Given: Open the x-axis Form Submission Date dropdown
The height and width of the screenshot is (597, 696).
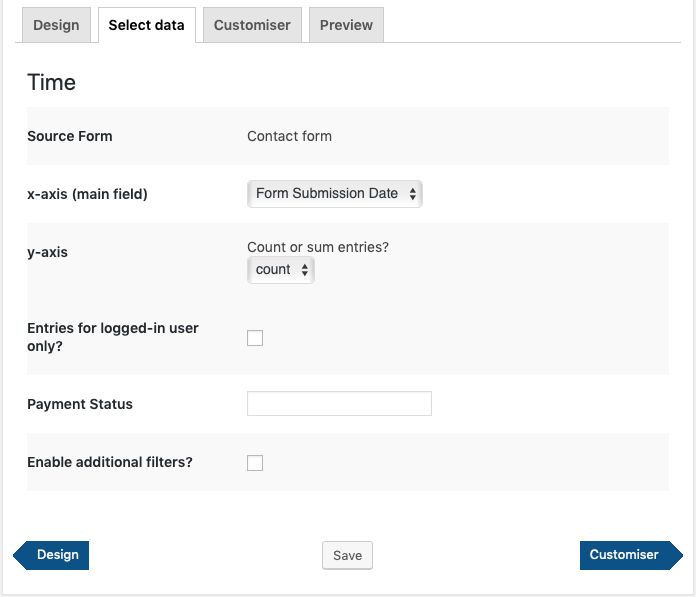Looking at the screenshot, I should (335, 193).
